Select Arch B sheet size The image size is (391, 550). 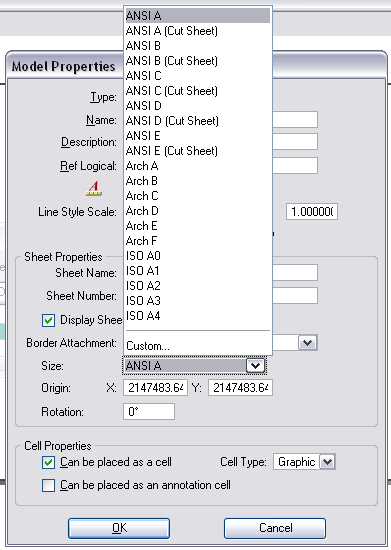[x=198, y=181]
